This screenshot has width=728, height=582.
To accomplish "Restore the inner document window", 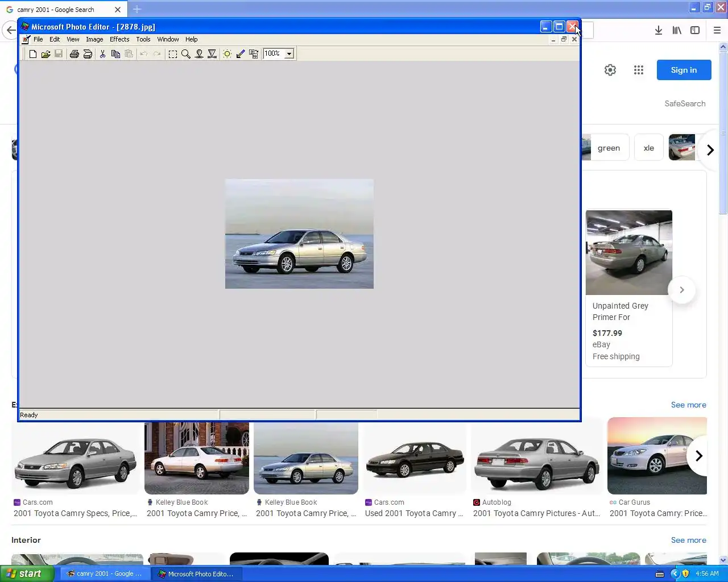I will click(564, 40).
